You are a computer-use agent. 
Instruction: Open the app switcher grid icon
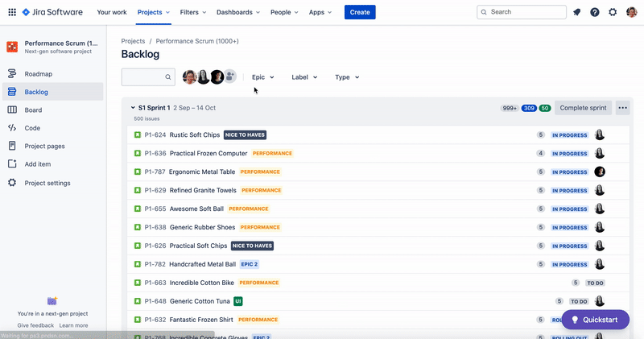[x=12, y=12]
